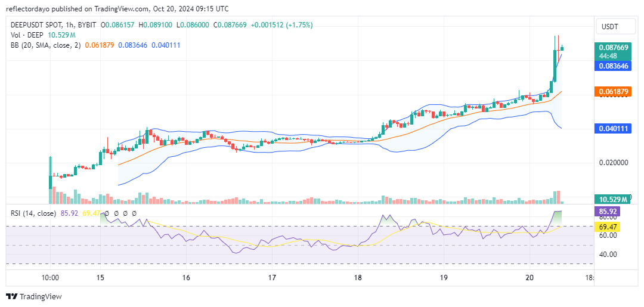The height and width of the screenshot is (307, 644).
Task: Click the green 10.529 M volume axis label
Action: [612, 199]
